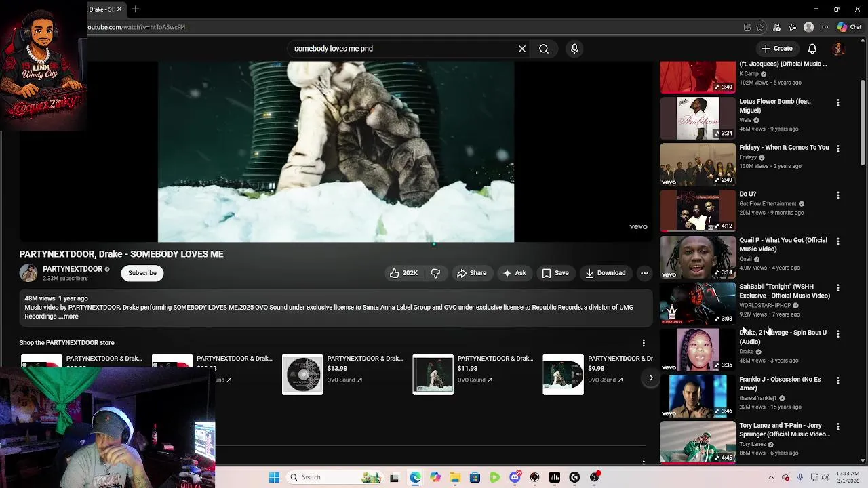Like the video with 202K thumbs up

coord(403,273)
